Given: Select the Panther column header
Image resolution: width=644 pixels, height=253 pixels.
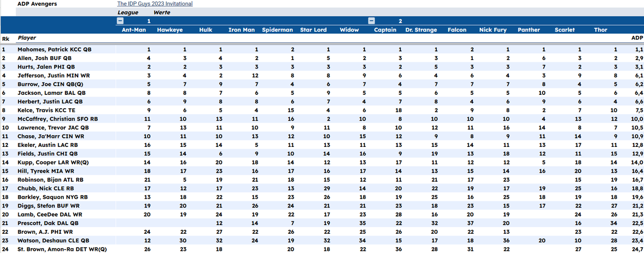Looking at the screenshot, I should tap(529, 30).
